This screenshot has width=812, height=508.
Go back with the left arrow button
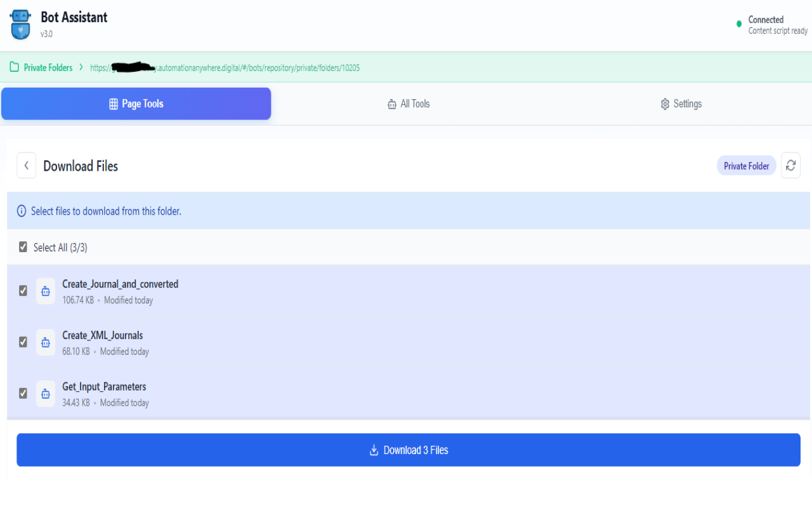(x=26, y=166)
